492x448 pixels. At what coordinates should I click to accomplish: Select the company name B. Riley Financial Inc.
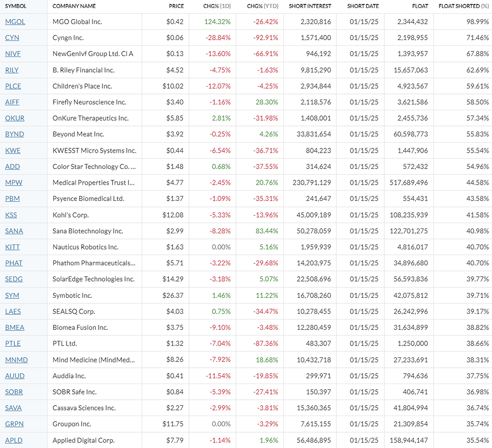84,70
